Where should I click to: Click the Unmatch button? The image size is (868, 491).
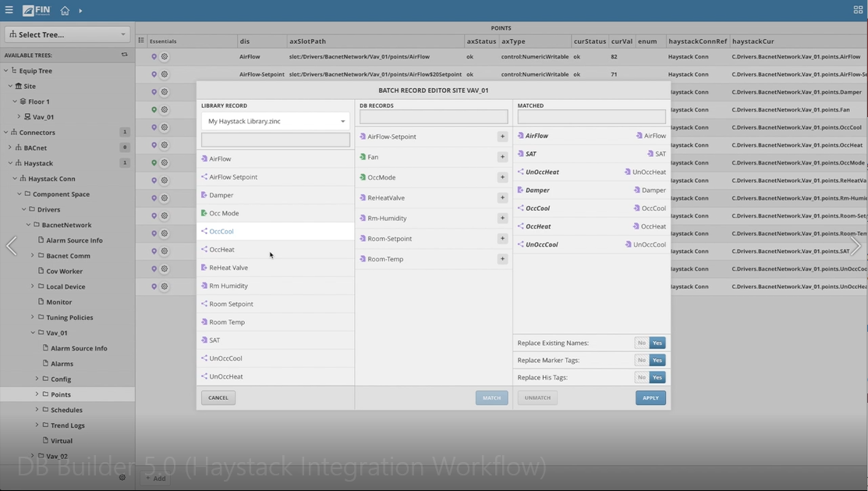coord(537,397)
